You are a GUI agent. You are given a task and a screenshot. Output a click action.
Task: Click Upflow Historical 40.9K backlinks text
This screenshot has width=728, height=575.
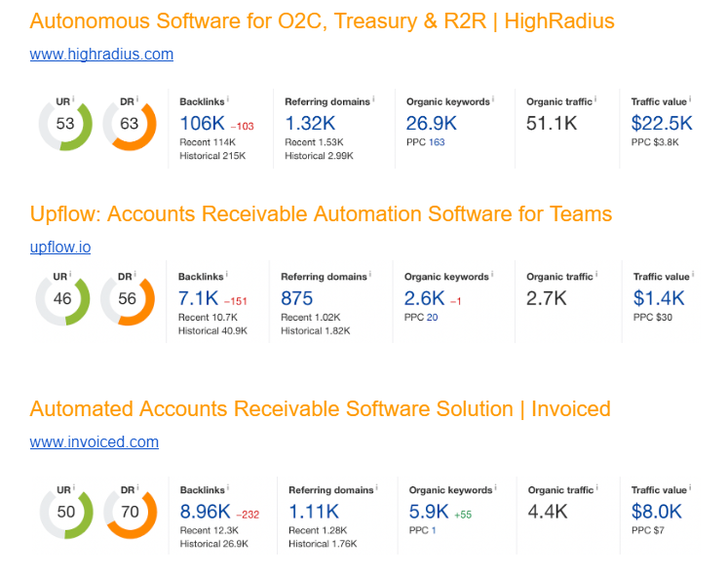213,330
